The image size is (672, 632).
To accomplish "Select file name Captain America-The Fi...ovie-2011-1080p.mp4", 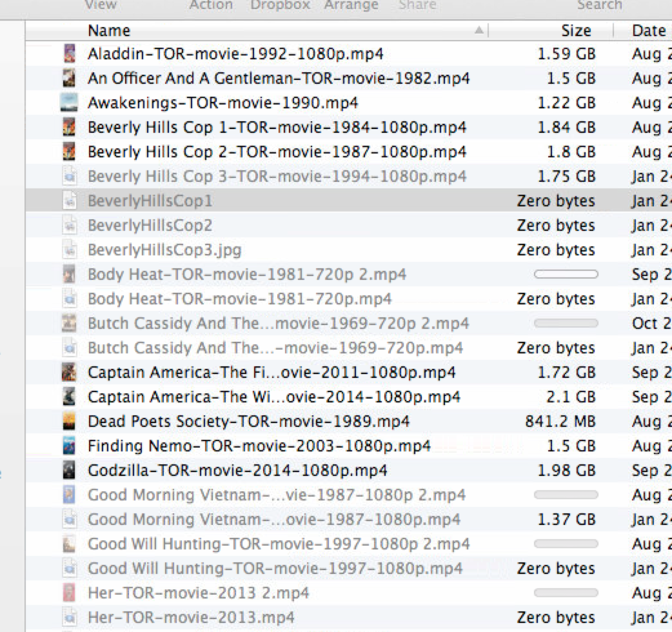I will click(272, 372).
